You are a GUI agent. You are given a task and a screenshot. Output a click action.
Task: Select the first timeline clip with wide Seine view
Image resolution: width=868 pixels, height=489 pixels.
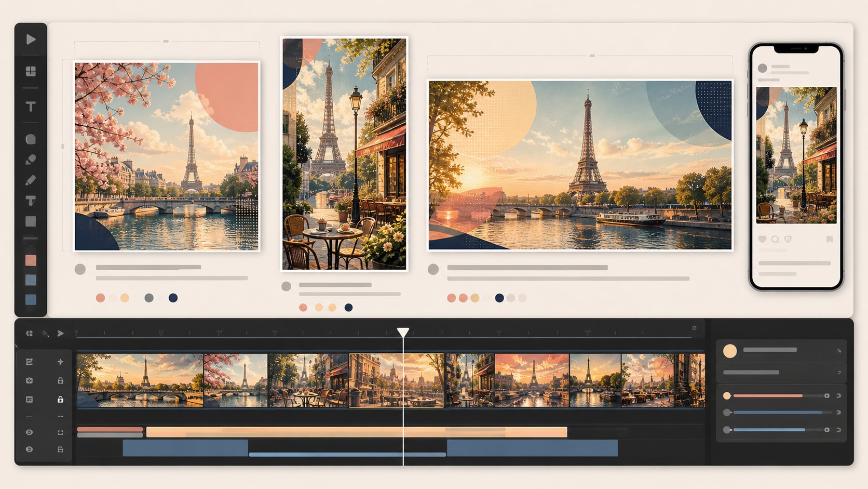pos(140,380)
